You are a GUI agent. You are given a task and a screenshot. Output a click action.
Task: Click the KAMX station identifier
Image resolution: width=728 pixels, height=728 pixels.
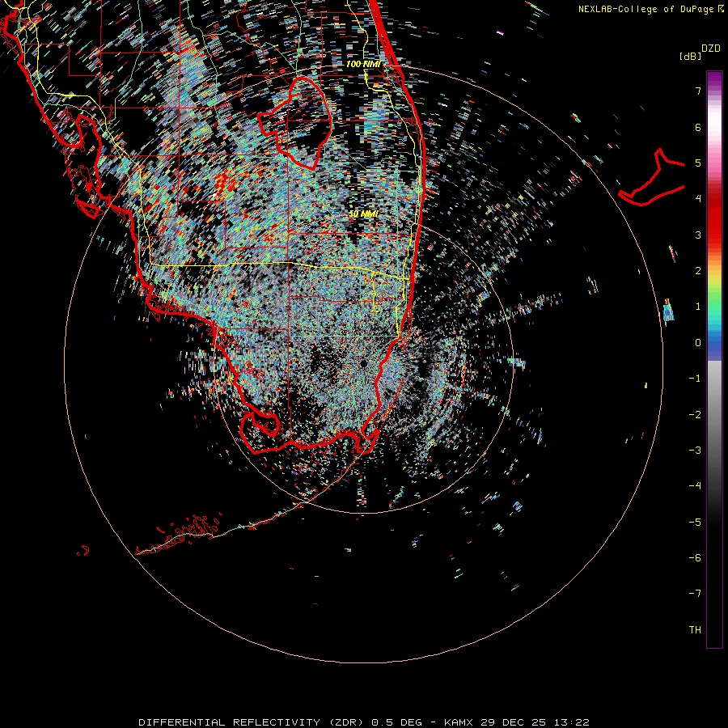pyautogui.click(x=459, y=722)
